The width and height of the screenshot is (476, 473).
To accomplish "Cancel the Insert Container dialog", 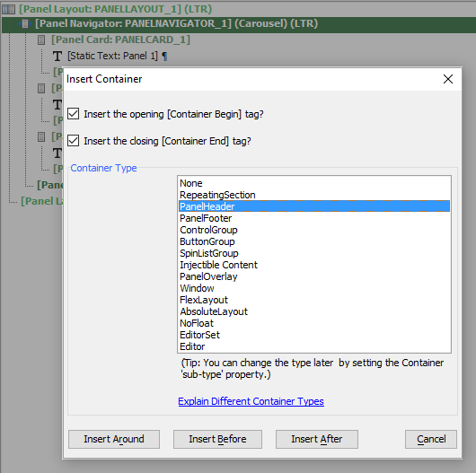I will 431,439.
